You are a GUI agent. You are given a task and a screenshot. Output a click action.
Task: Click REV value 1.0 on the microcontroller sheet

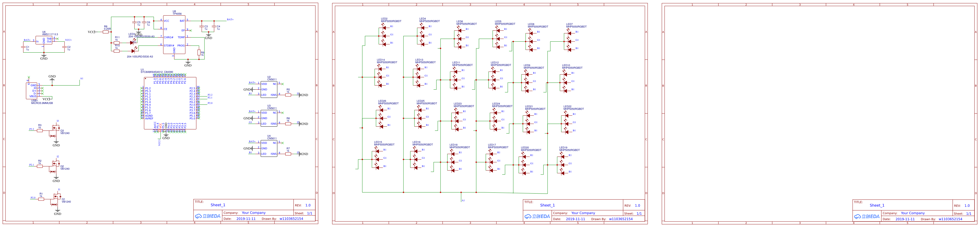coord(308,205)
